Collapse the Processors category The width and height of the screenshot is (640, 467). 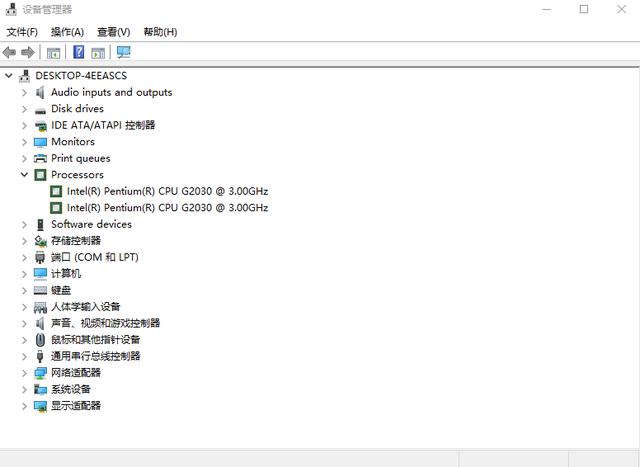(25, 175)
